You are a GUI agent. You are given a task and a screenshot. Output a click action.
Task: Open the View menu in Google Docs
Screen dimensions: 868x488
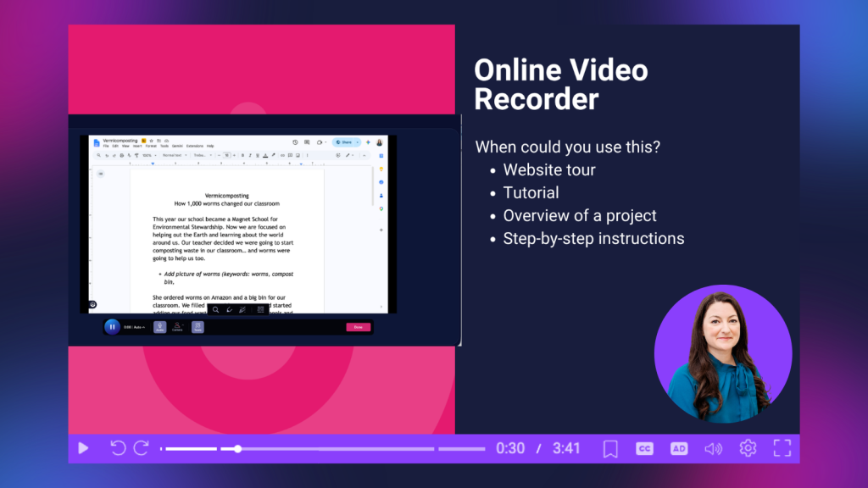[x=125, y=146]
